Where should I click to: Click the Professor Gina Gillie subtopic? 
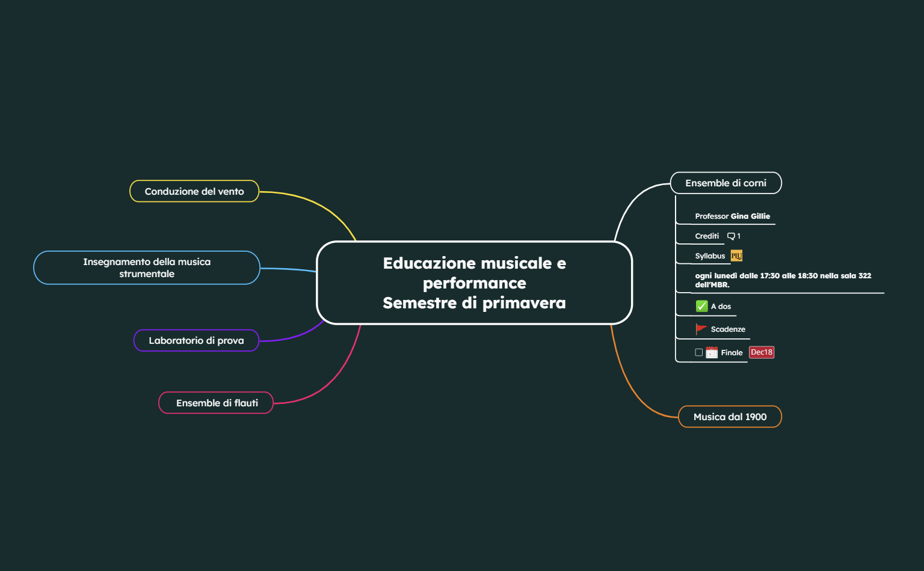[x=732, y=216]
